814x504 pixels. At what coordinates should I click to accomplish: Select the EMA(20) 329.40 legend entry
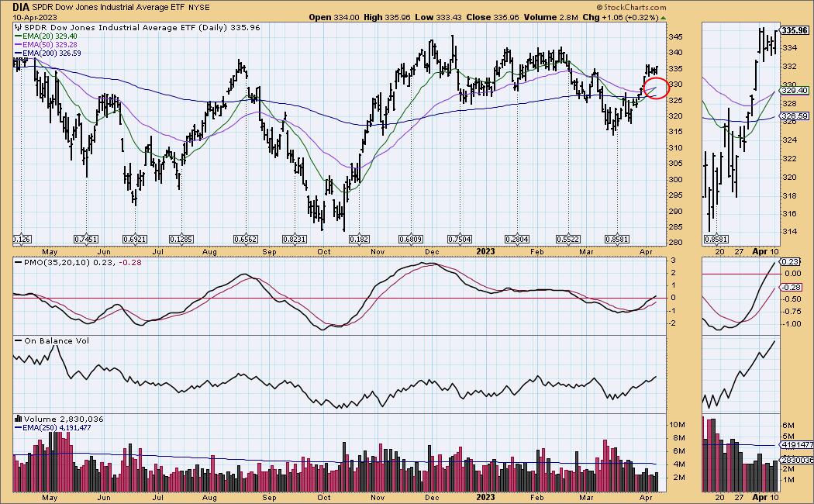(x=46, y=36)
